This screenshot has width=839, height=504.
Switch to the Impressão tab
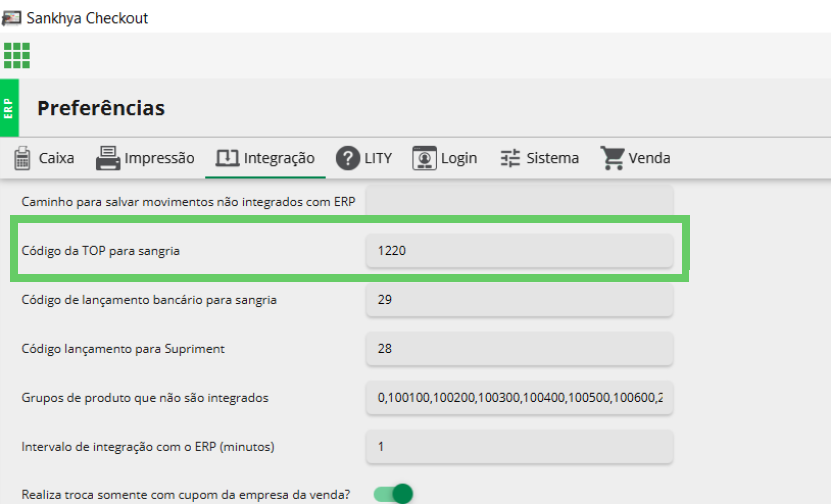point(145,158)
